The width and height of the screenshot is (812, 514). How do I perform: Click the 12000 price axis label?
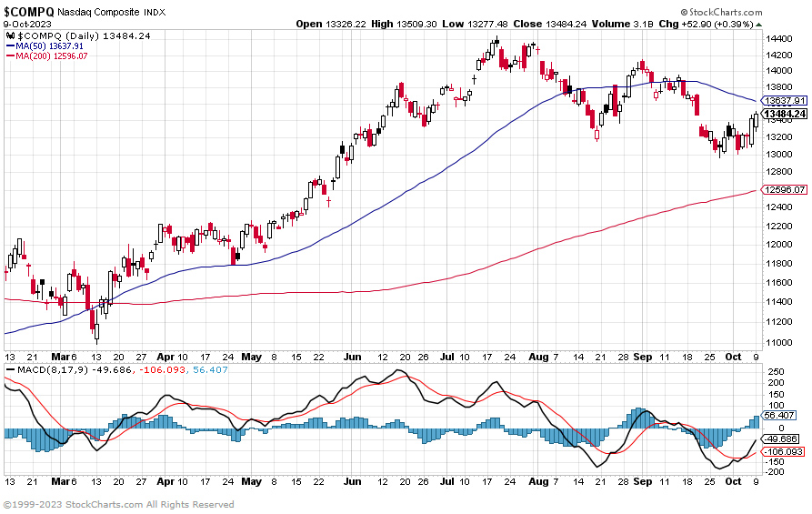[778, 244]
